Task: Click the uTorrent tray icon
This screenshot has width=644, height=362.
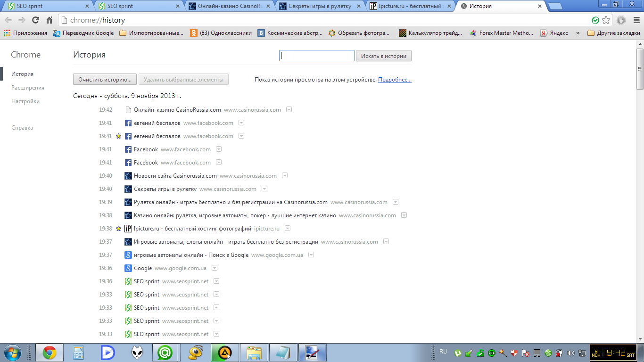Action: pyautogui.click(x=457, y=353)
